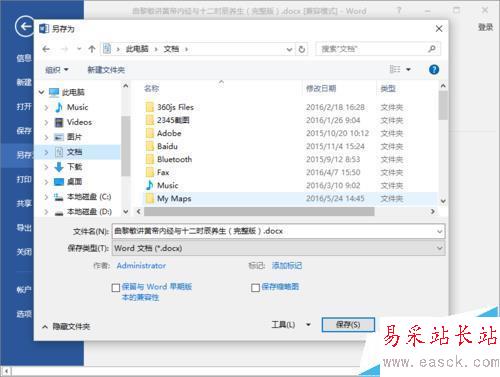Click the change view icon
Image resolution: width=500 pixels, height=377 pixels.
coord(395,69)
